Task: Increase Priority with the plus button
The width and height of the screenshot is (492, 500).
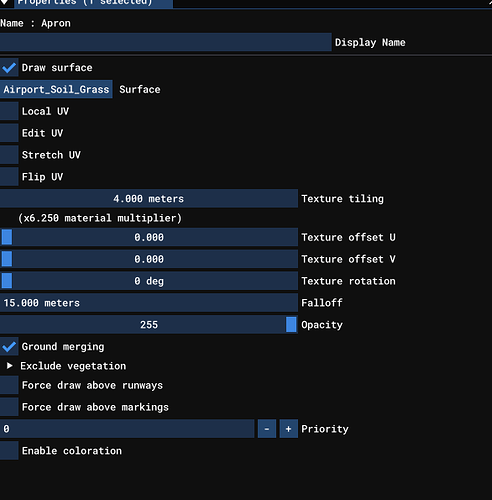Action: point(289,429)
